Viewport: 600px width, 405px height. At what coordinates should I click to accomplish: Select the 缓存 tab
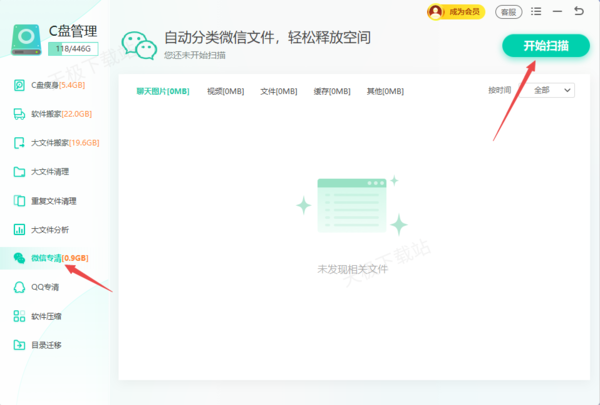point(332,91)
